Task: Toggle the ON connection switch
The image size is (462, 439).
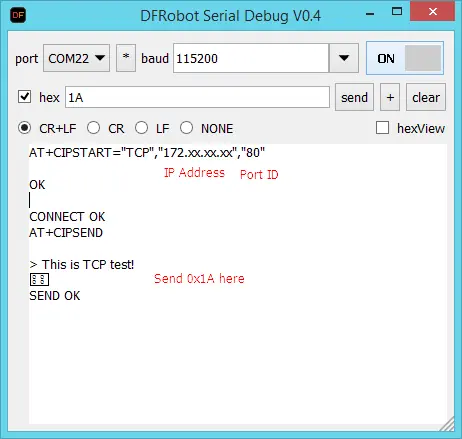Action: pos(405,58)
